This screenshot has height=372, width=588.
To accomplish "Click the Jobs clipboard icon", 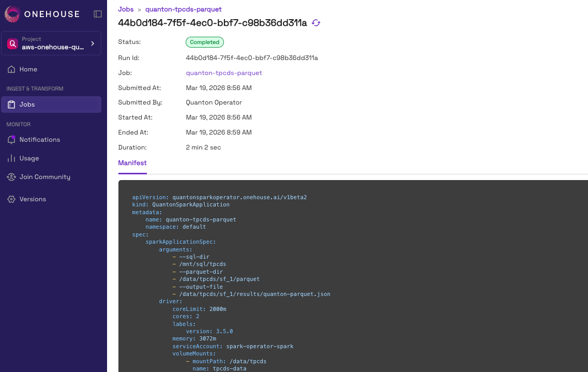I will (x=11, y=105).
